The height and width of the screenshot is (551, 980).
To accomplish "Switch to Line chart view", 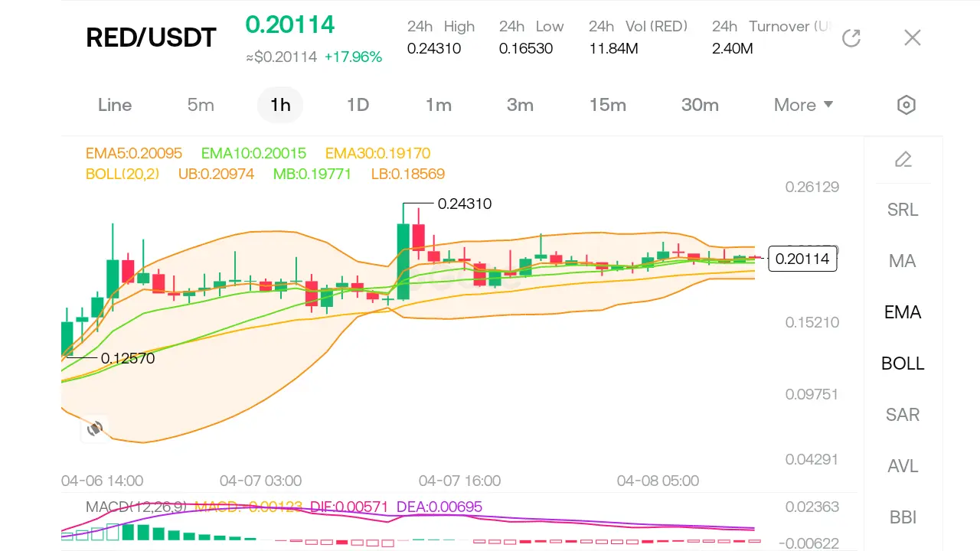I will [x=115, y=105].
